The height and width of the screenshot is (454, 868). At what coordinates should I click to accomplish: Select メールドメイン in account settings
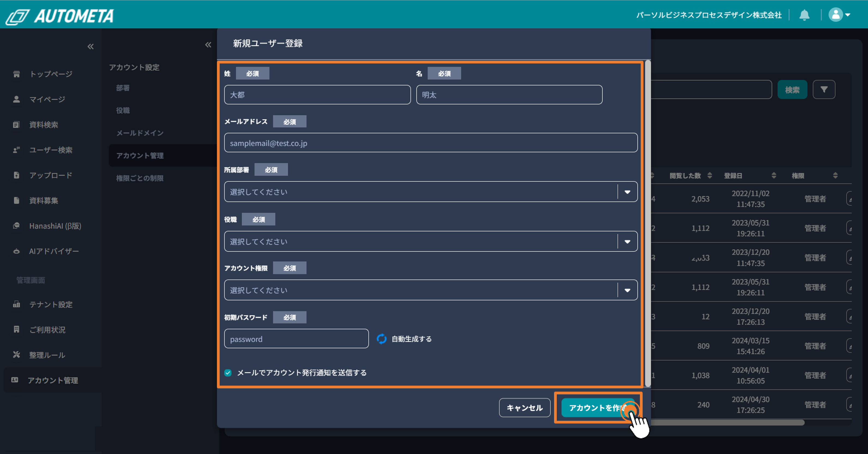click(x=140, y=133)
